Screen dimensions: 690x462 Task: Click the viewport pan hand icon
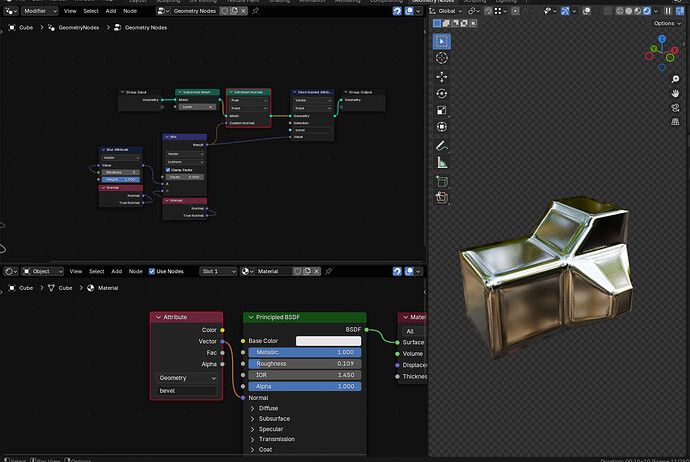675,93
